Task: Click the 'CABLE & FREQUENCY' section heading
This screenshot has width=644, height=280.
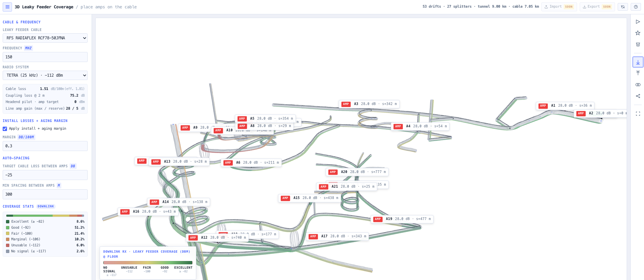Action: [x=22, y=22]
